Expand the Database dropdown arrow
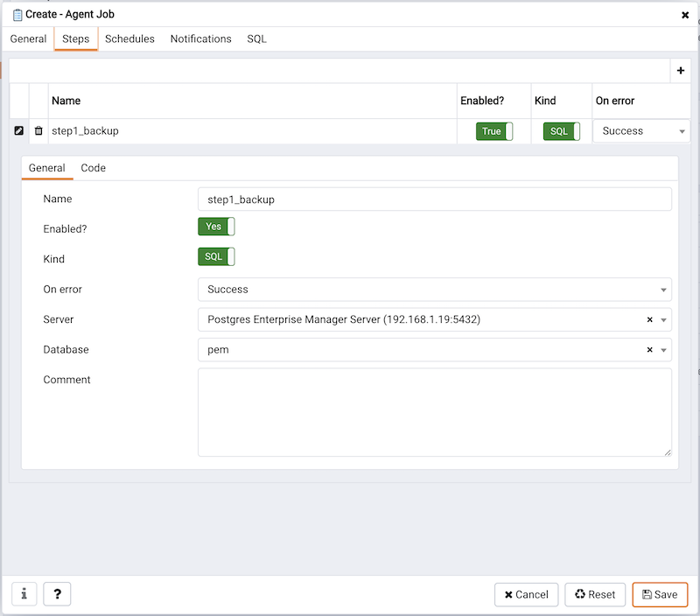The width and height of the screenshot is (700, 616). pyautogui.click(x=663, y=350)
